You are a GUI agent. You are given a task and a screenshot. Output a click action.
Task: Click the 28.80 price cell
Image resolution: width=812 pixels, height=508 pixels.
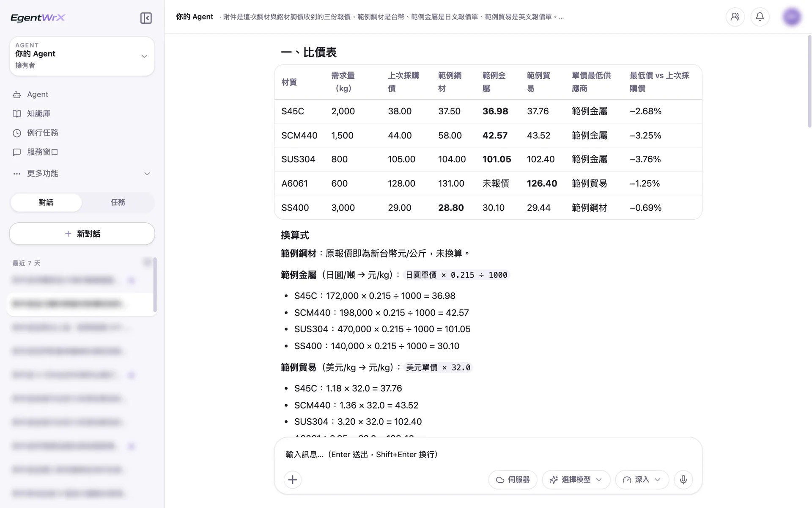coord(451,208)
